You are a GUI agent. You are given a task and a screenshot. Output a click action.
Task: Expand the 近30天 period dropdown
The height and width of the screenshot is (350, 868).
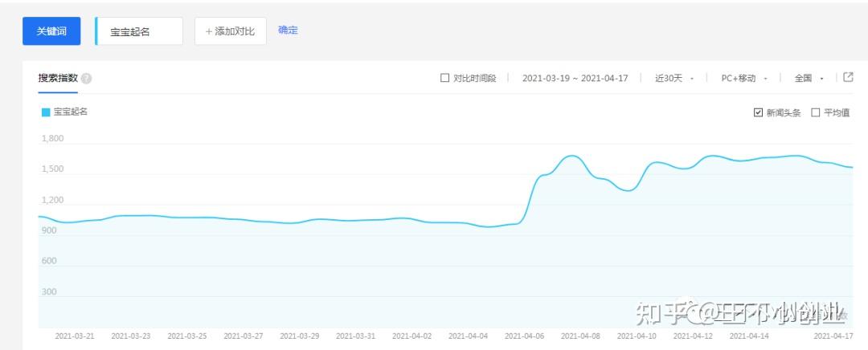click(x=674, y=78)
